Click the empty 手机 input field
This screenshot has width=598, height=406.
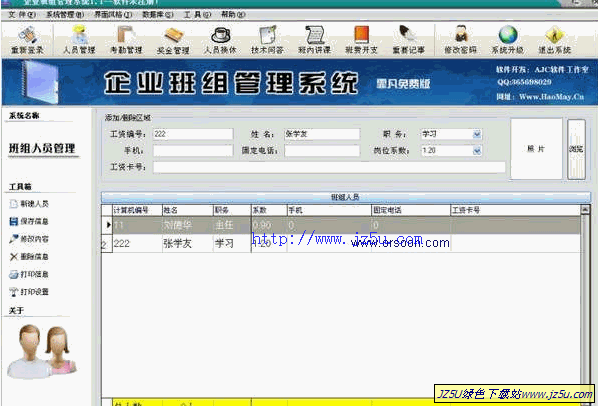pos(193,151)
